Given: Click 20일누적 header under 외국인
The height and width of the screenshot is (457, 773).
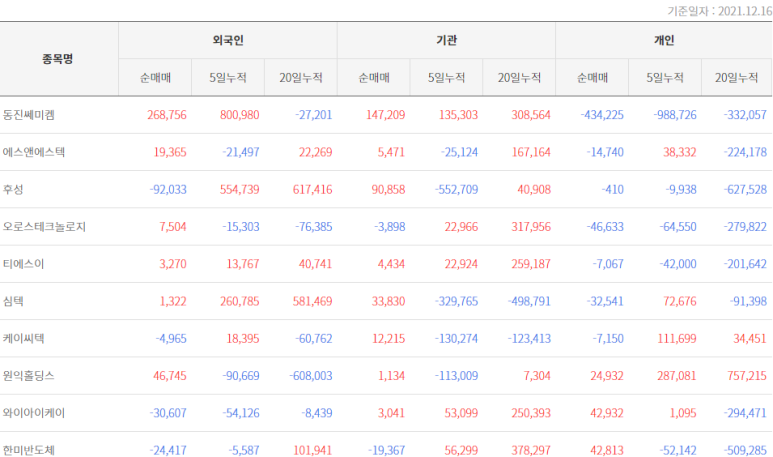Looking at the screenshot, I should 301,77.
